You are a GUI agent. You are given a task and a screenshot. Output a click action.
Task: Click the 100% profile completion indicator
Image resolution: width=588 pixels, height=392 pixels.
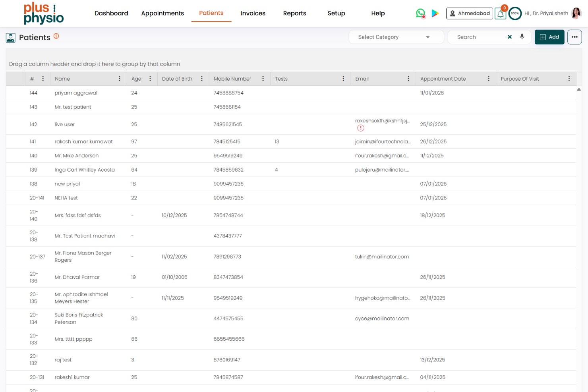click(x=515, y=13)
